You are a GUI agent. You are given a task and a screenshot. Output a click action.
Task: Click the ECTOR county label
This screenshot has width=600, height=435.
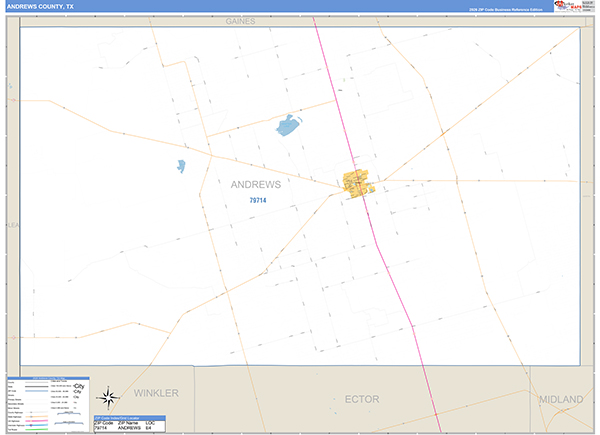pos(362,399)
